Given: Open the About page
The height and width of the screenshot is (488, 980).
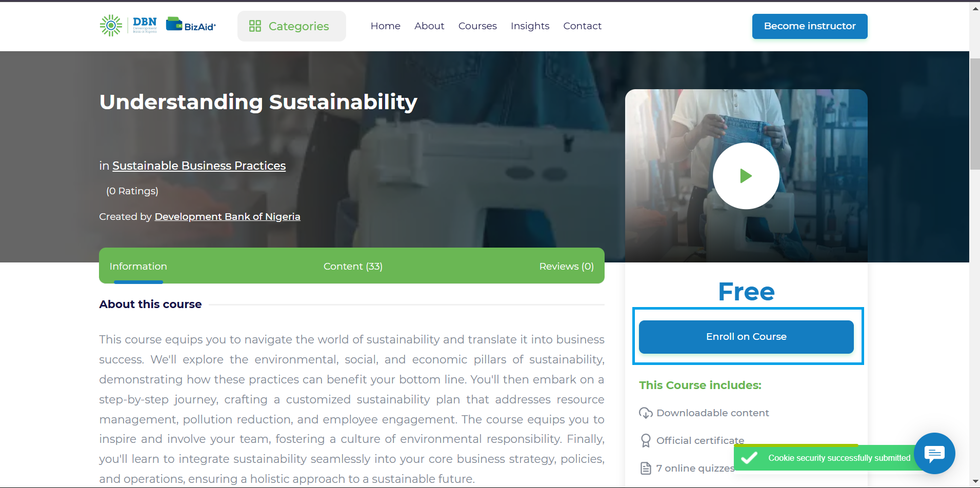Looking at the screenshot, I should coord(429,26).
